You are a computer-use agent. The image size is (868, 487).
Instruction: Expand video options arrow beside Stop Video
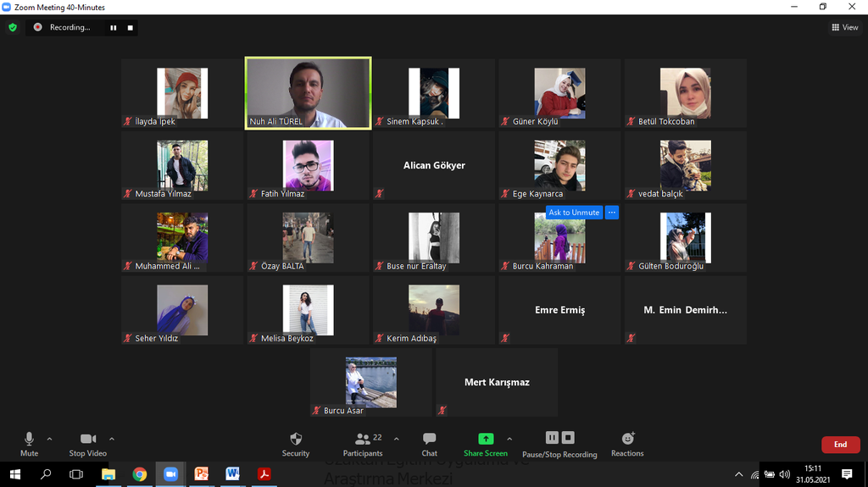pyautogui.click(x=112, y=439)
